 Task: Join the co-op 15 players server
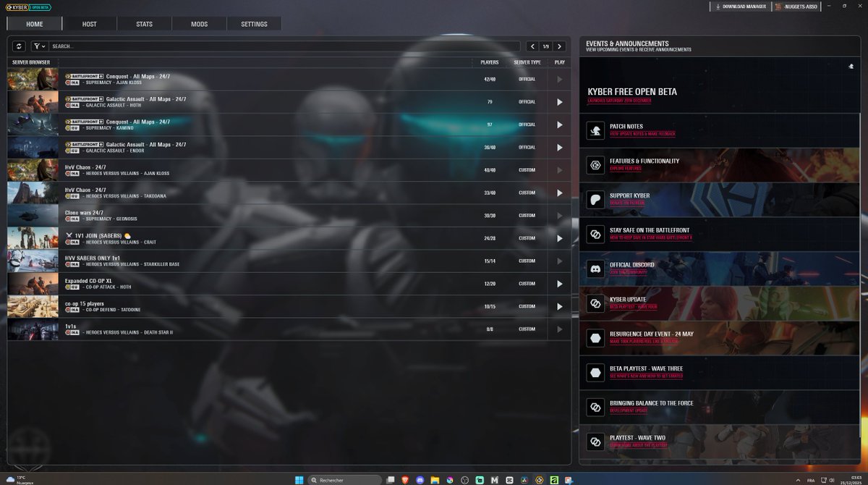click(x=559, y=306)
